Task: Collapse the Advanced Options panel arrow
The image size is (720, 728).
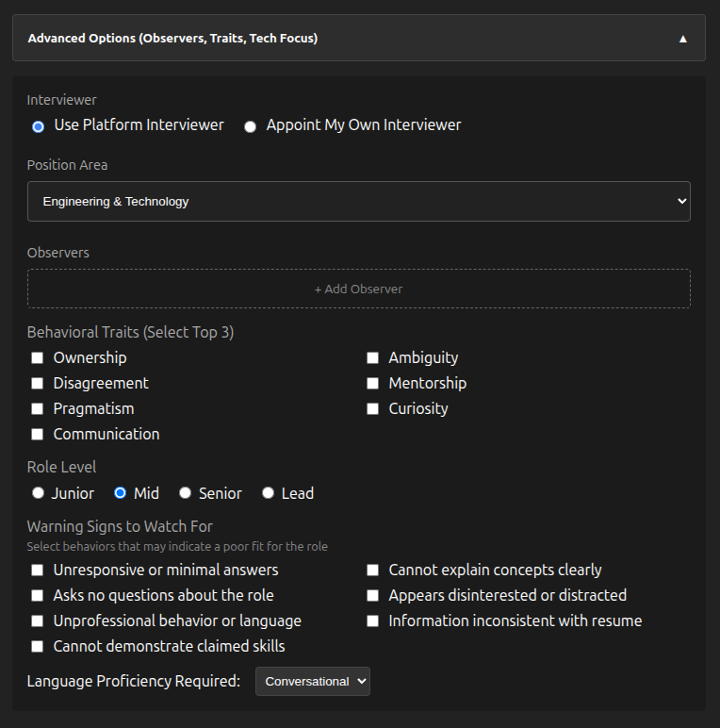Action: click(683, 39)
